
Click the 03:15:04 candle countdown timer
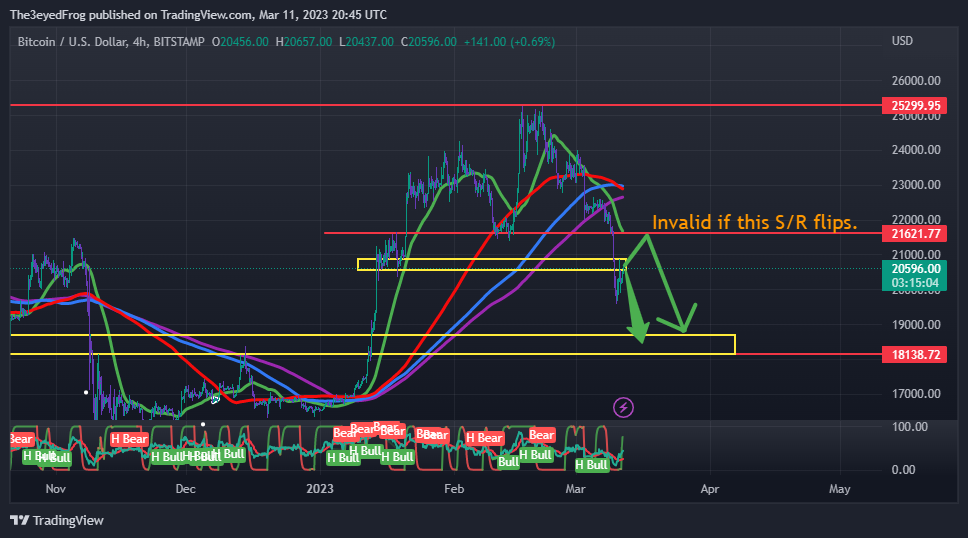914,283
